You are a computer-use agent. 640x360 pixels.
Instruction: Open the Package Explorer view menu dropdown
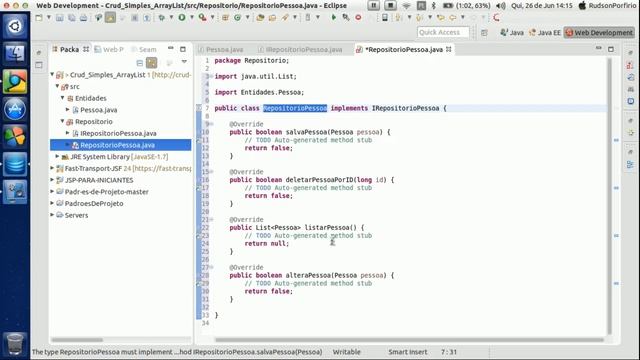(x=184, y=62)
